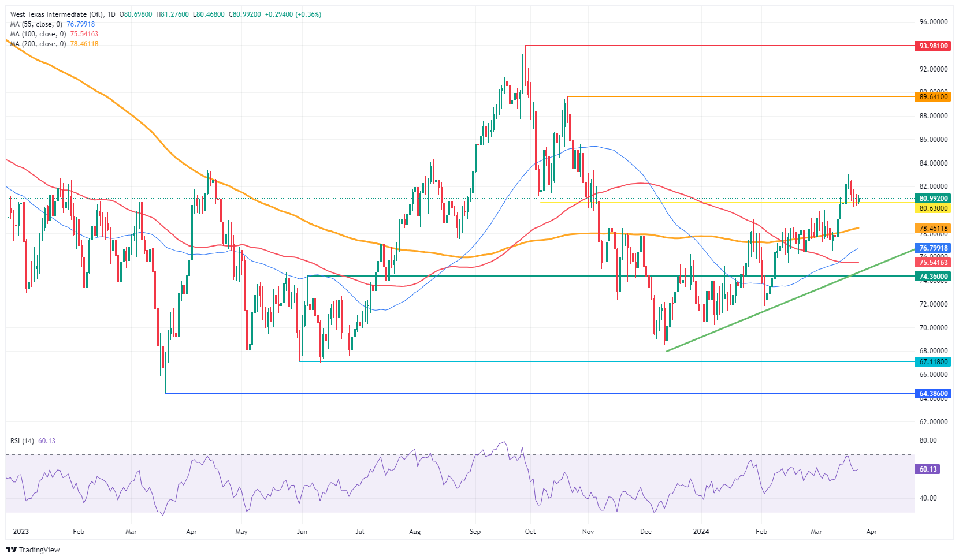Select the MA (200, close, 0) legend

38,44
